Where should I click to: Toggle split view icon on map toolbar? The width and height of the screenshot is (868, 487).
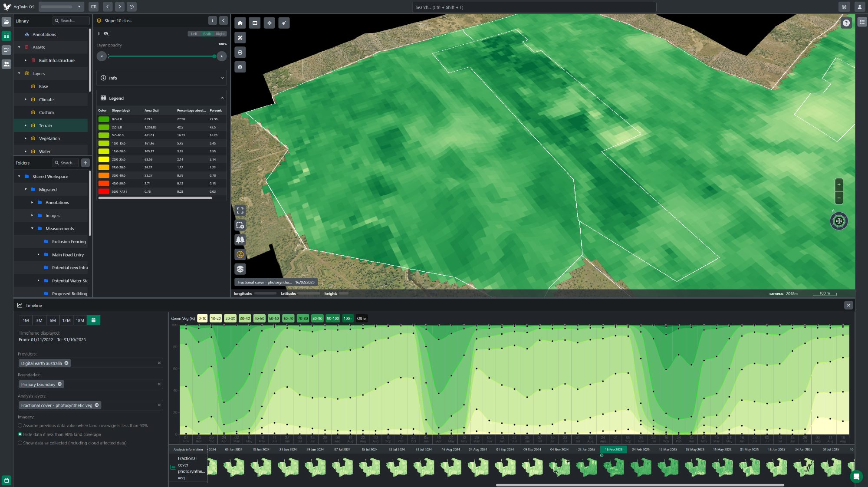pyautogui.click(x=255, y=23)
